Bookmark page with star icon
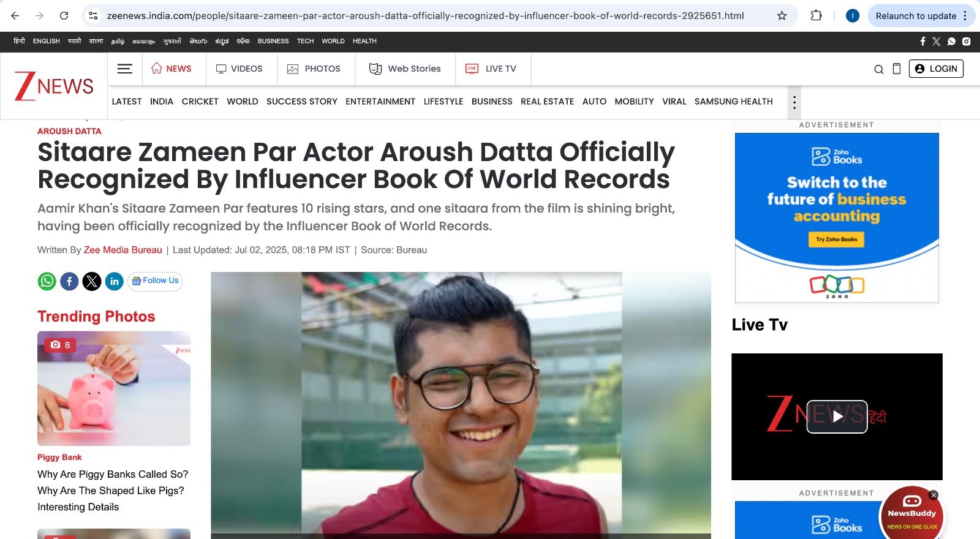980x539 pixels. tap(782, 16)
